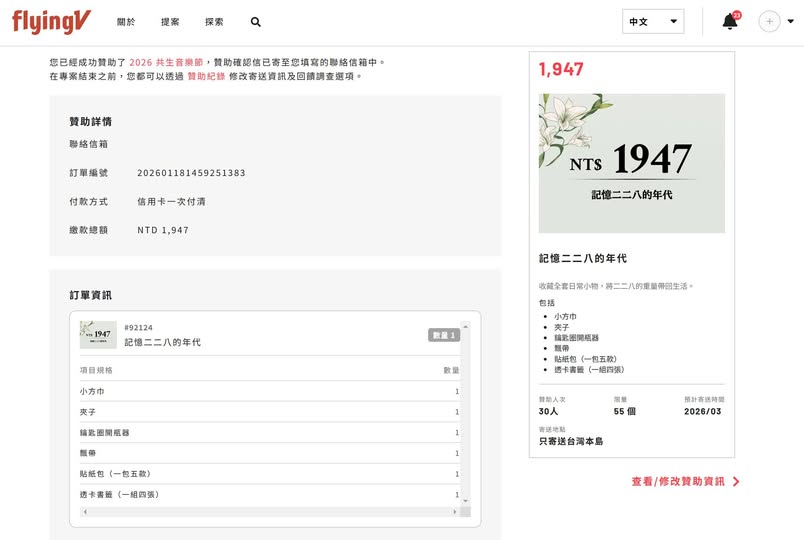Click the user avatar circle

(x=769, y=22)
